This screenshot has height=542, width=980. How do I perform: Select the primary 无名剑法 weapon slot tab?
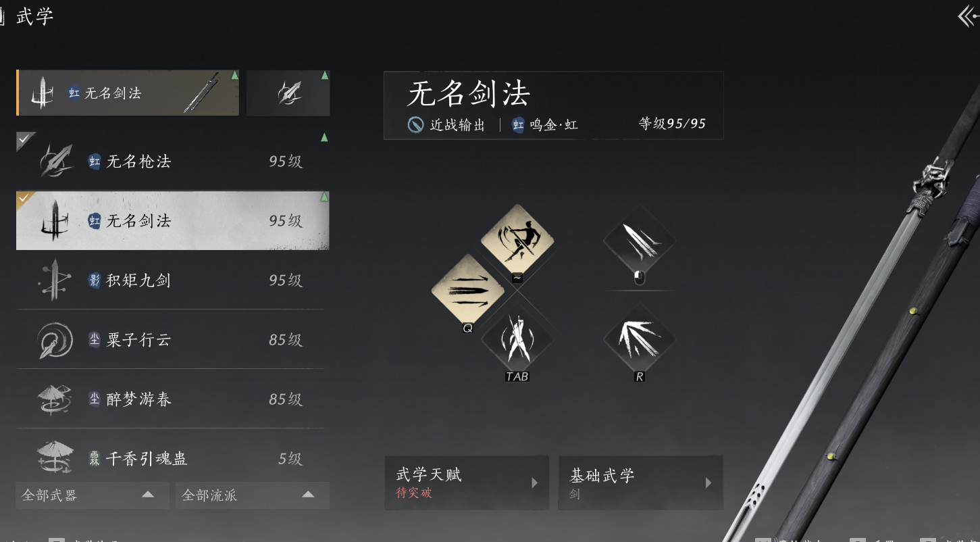pos(128,93)
